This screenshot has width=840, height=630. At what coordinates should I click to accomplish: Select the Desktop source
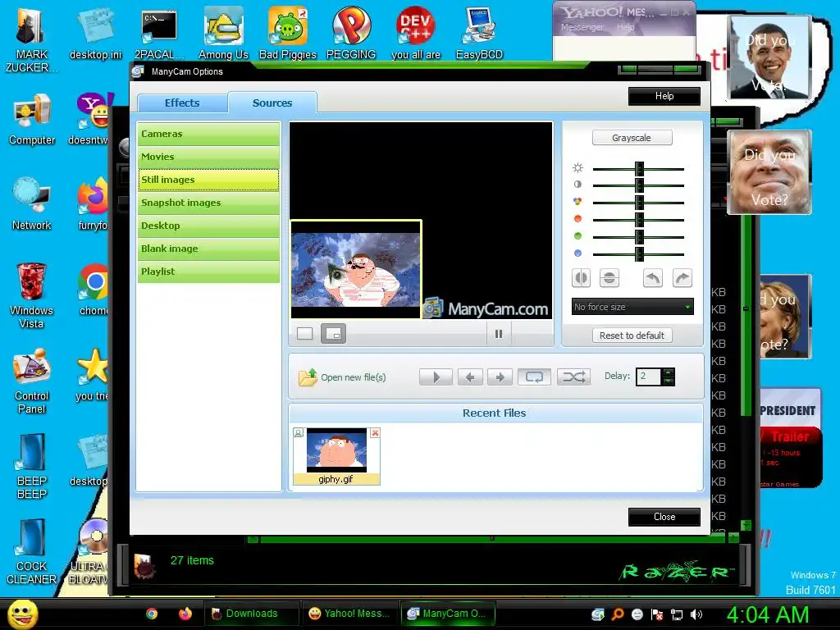coord(208,226)
